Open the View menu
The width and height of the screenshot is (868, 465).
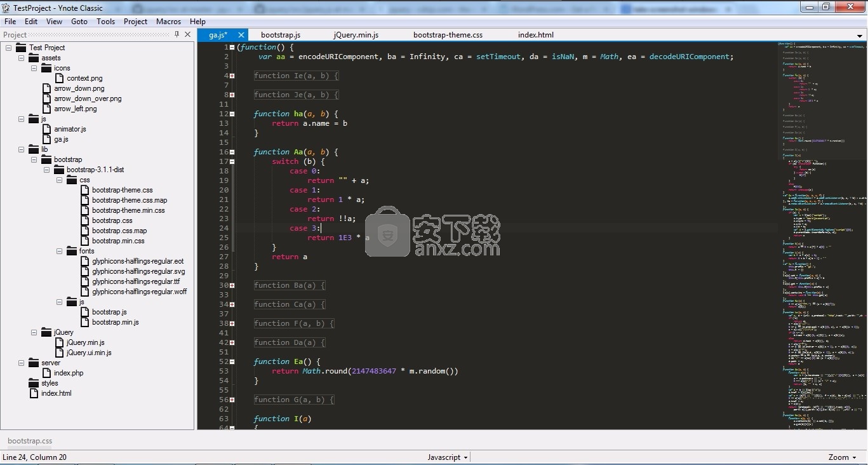click(x=55, y=21)
